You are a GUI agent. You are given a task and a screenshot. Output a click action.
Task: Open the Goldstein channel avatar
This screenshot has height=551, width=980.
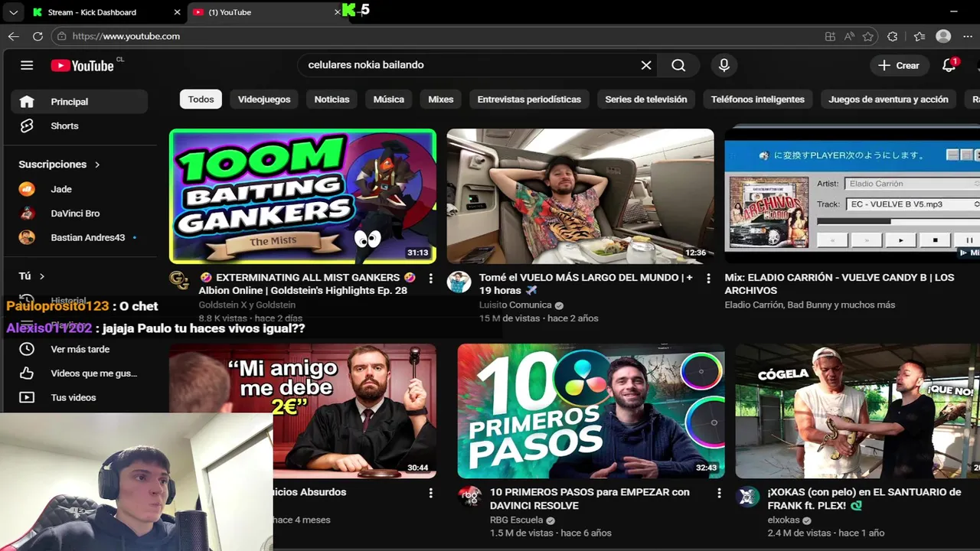(179, 281)
